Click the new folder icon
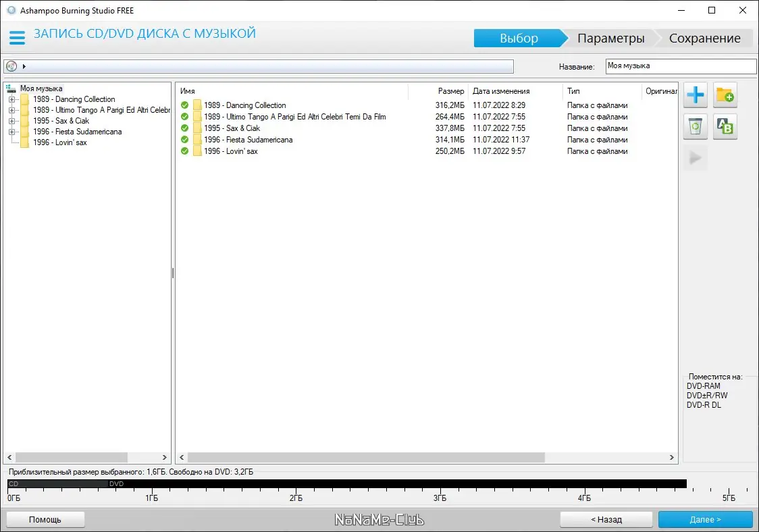This screenshot has height=532, width=759. (x=725, y=95)
